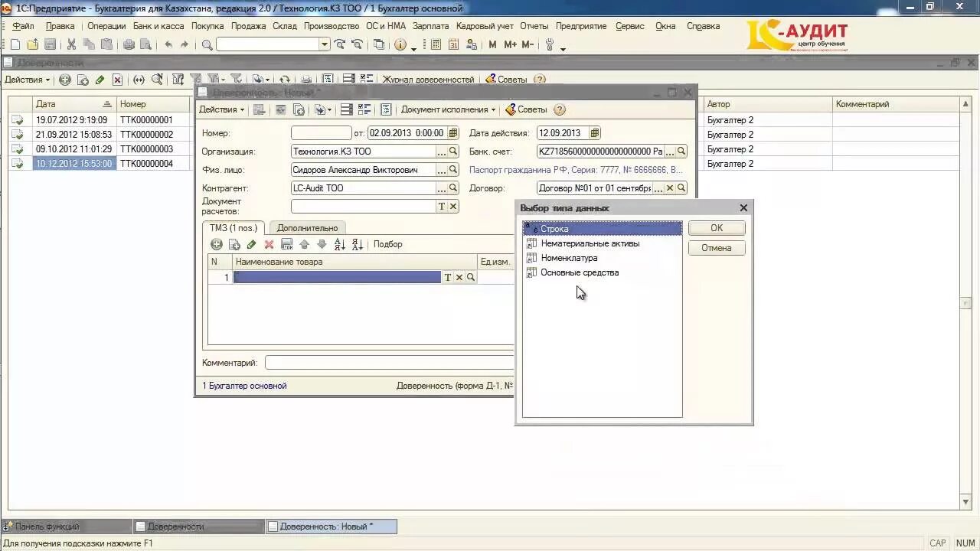Expand Документ исполнения dropdown
Screen dimensions: 980x551
point(448,109)
